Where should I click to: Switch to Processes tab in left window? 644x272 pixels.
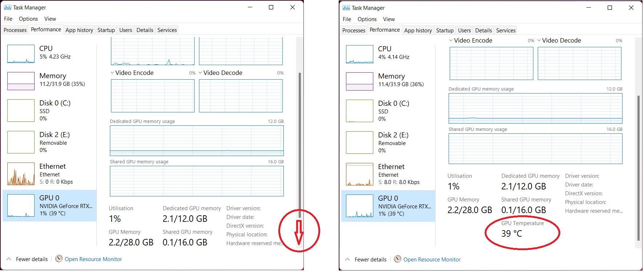point(15,30)
